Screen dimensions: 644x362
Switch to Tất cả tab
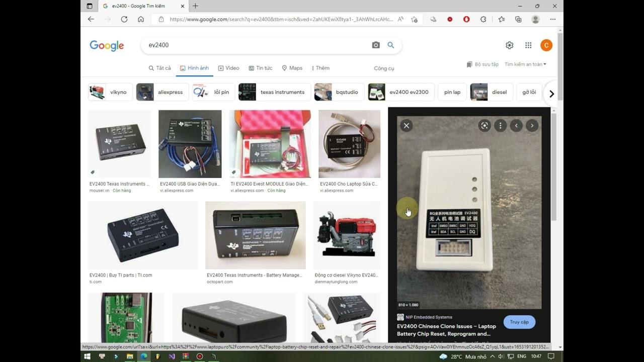coord(160,68)
